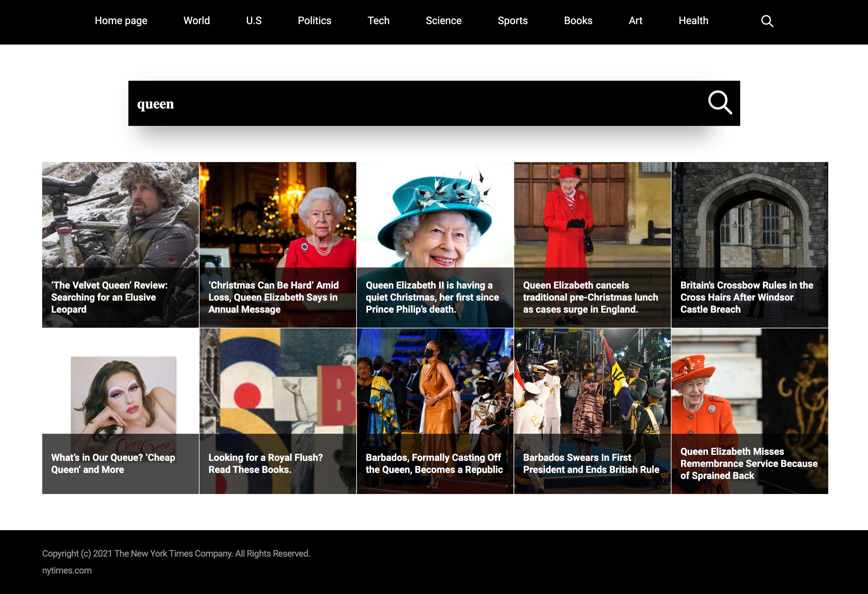Open 'Christmas Can Be Hard' article thumbnail
The height and width of the screenshot is (594, 868).
point(278,245)
